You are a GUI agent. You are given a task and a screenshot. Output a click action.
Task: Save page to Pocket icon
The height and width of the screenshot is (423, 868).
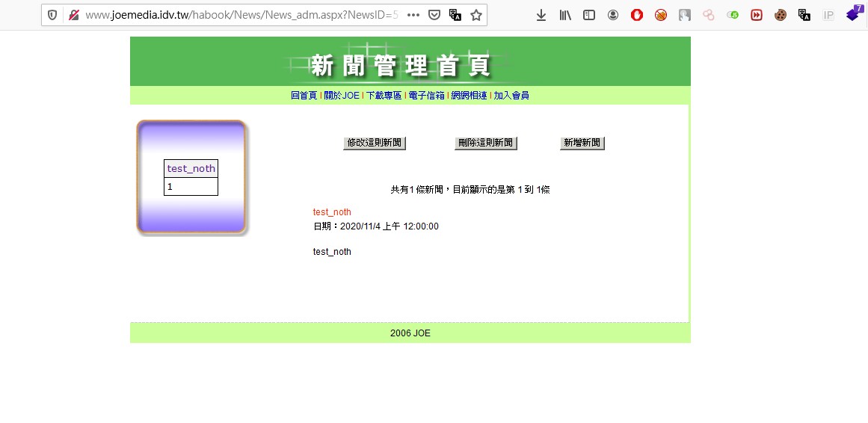[x=434, y=16]
